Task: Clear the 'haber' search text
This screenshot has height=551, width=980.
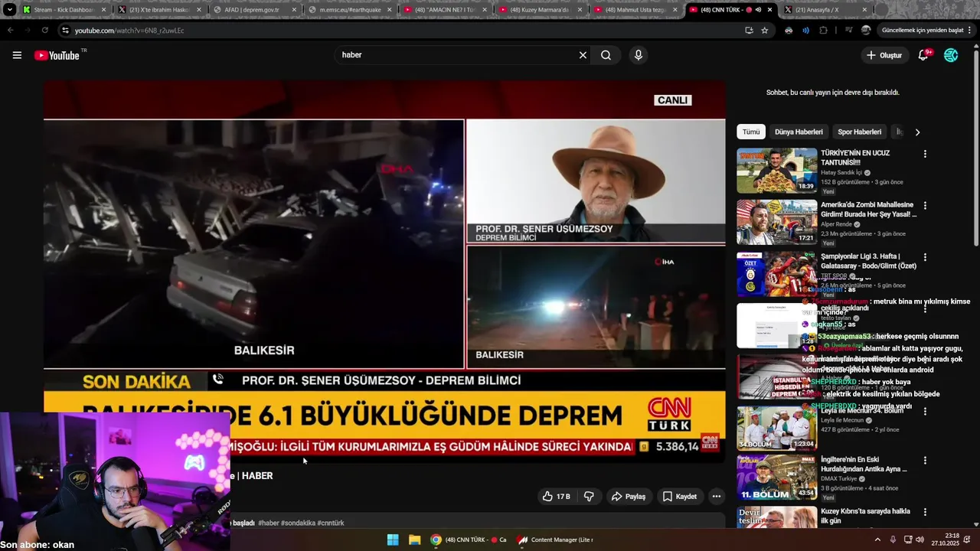Action: tap(583, 55)
